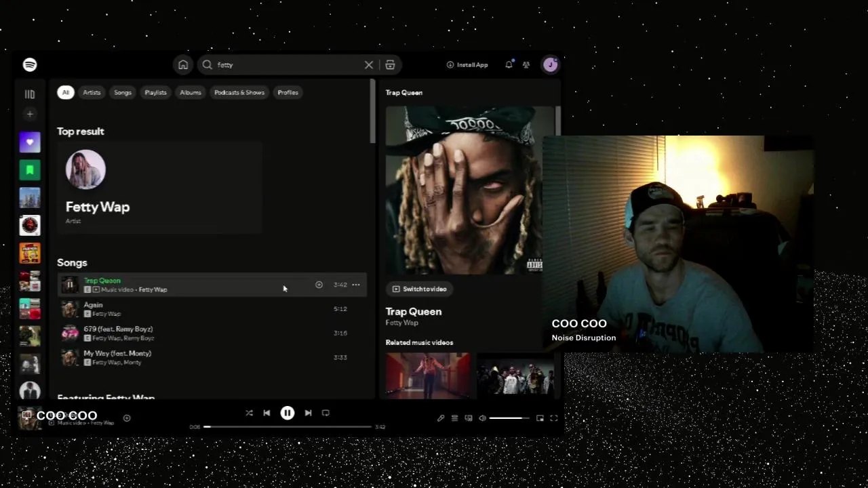This screenshot has height=488, width=868.
Task: Click the search results scrollbar
Action: tap(372, 111)
